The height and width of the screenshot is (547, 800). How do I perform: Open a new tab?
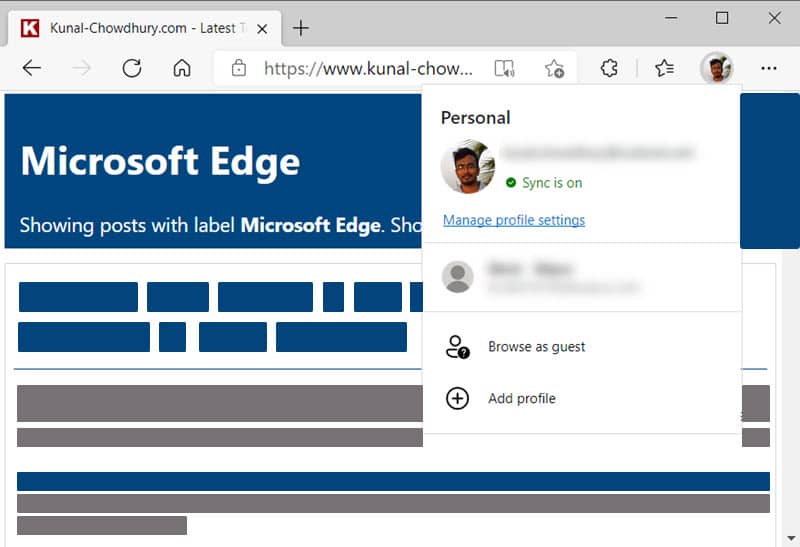point(301,28)
